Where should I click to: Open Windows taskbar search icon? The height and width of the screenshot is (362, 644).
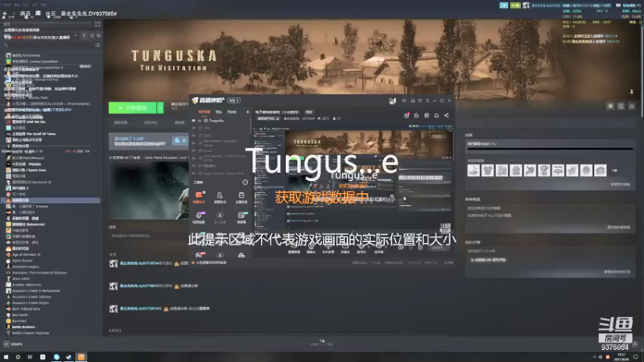pyautogui.click(x=18, y=357)
